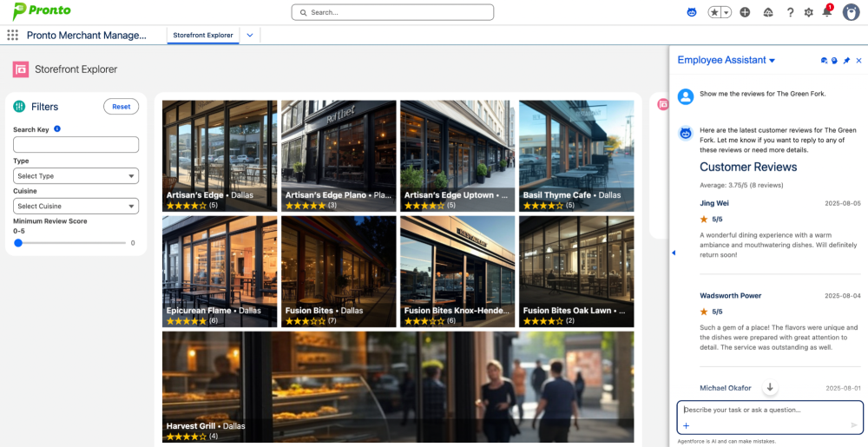Open the Epicurean Flame tile
The image size is (868, 447).
(x=220, y=272)
